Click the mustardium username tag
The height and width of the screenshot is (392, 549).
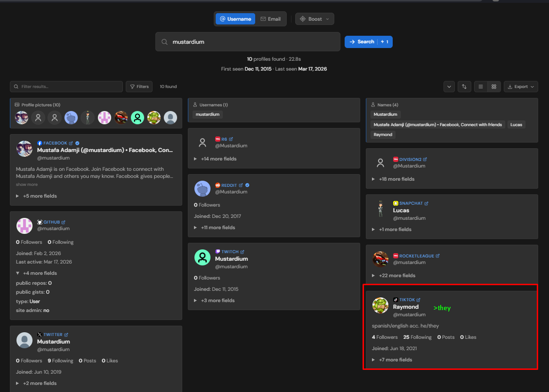click(x=208, y=114)
